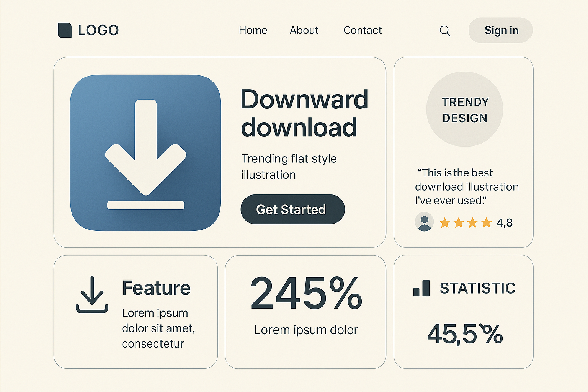Click the LOGO text link
The width and height of the screenshot is (588, 392).
(x=98, y=30)
